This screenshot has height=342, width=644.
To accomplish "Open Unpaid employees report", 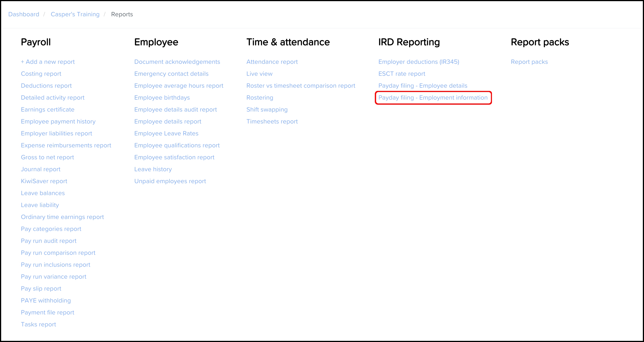I will (170, 181).
